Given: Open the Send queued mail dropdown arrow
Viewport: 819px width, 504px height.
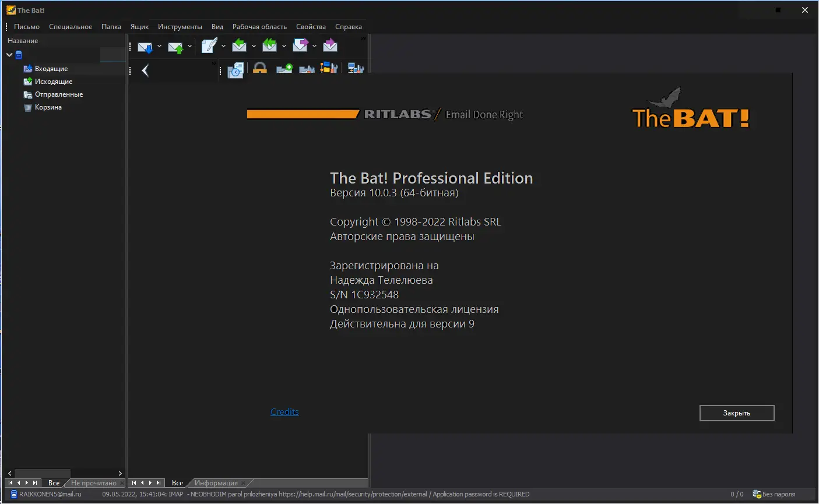Looking at the screenshot, I should tap(189, 46).
